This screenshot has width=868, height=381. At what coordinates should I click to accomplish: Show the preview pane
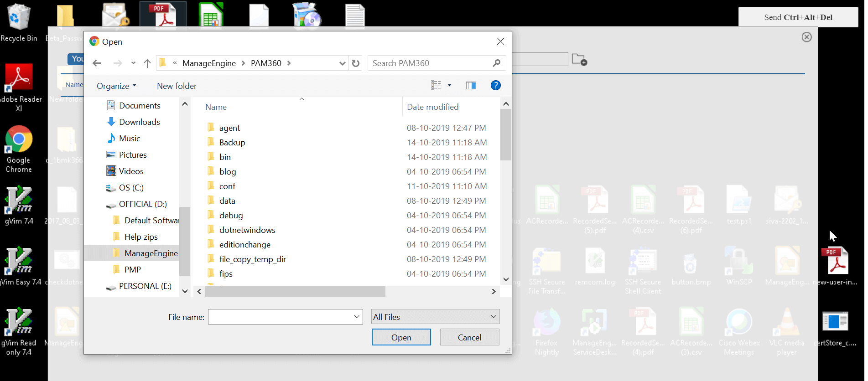pos(471,85)
